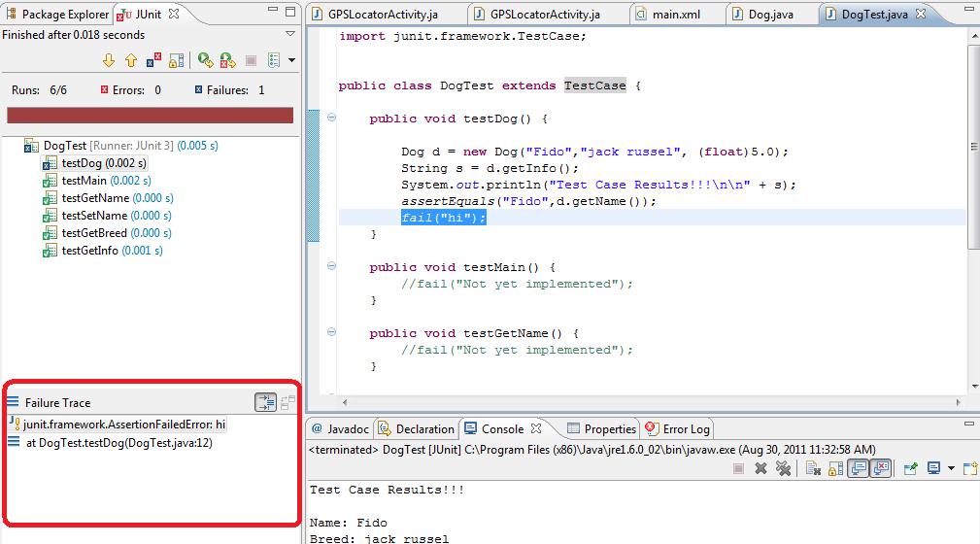Select testSetName in results tree
The height and width of the screenshot is (544, 980).
click(x=107, y=216)
